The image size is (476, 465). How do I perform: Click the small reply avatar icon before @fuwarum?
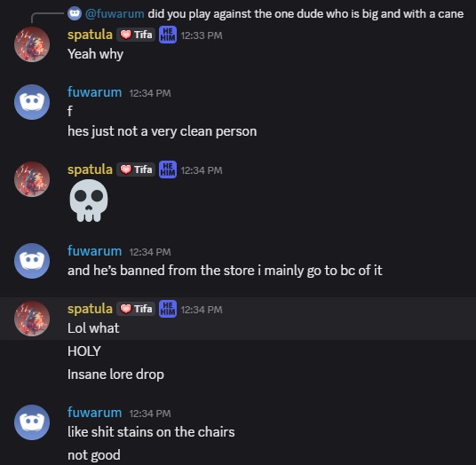pos(75,13)
